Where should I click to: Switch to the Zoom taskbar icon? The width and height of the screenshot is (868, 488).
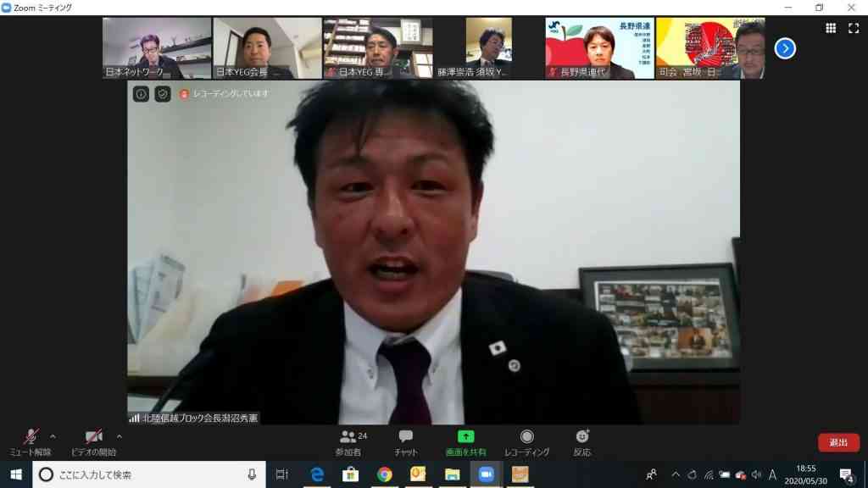[486, 474]
